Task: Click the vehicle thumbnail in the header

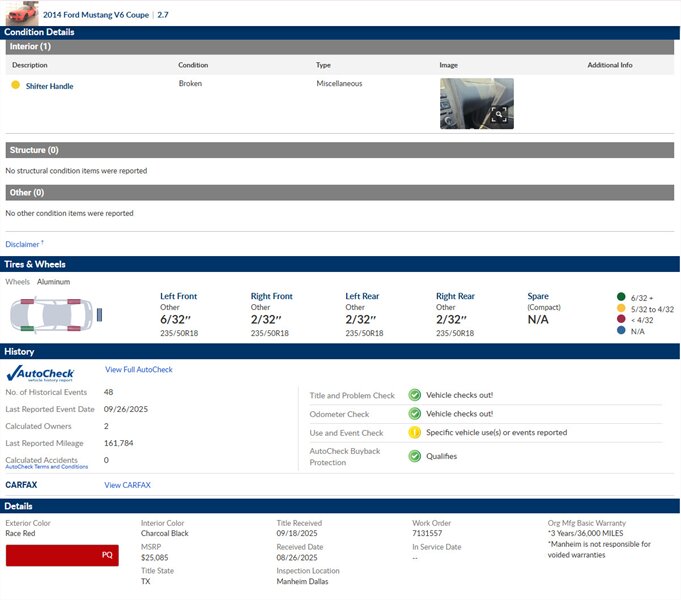Action: (x=20, y=13)
